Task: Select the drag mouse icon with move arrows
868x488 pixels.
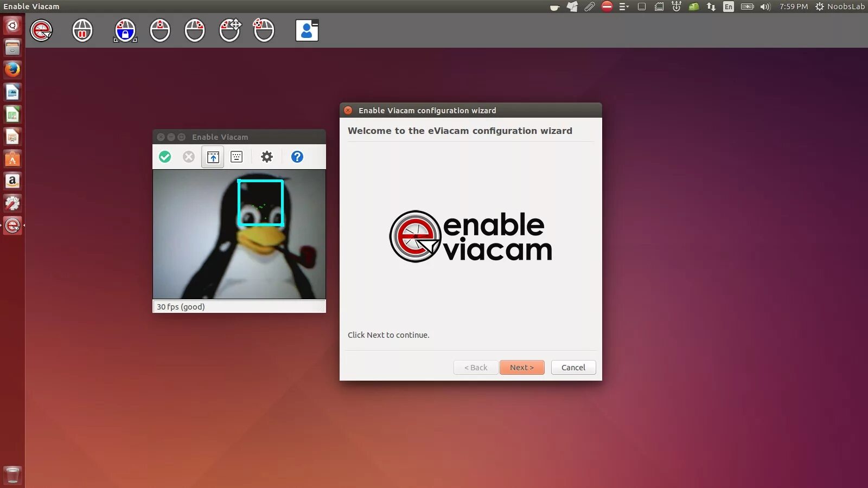Action: tap(230, 30)
